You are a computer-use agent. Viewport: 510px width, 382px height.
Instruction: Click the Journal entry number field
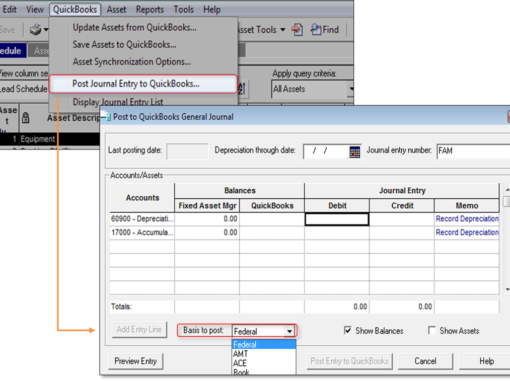(x=473, y=151)
